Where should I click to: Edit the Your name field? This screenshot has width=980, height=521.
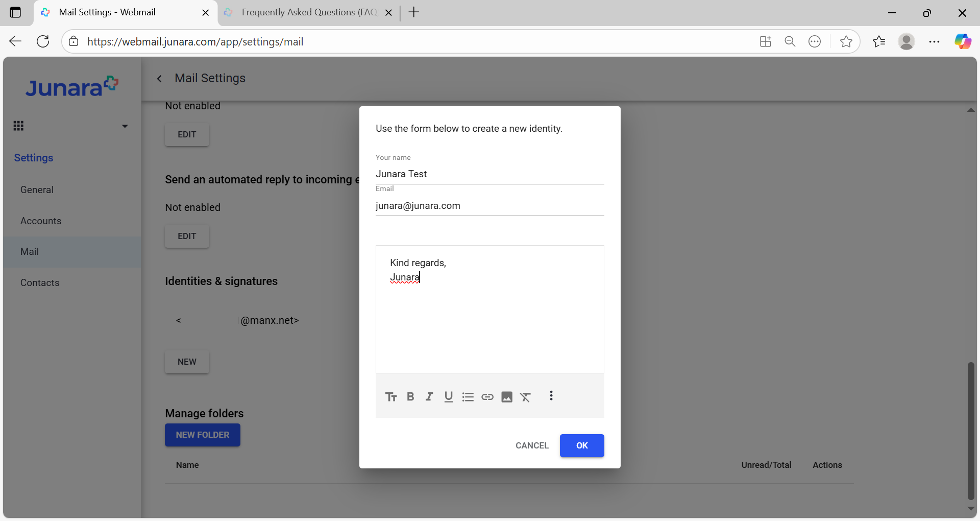489,174
